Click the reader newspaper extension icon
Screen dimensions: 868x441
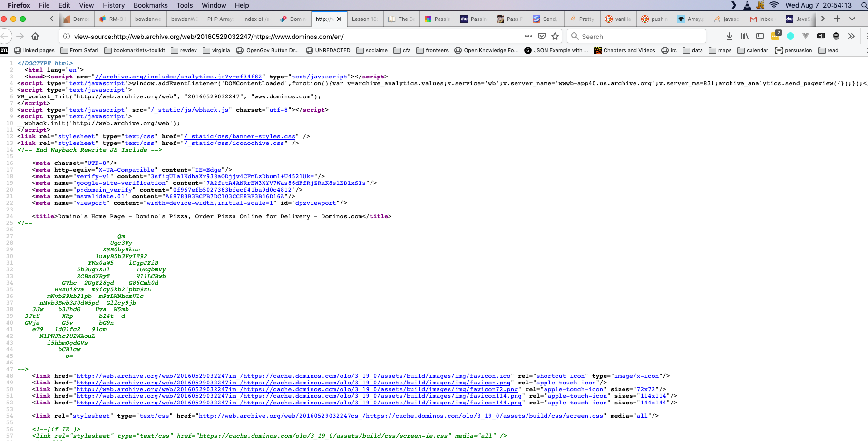[x=821, y=36]
